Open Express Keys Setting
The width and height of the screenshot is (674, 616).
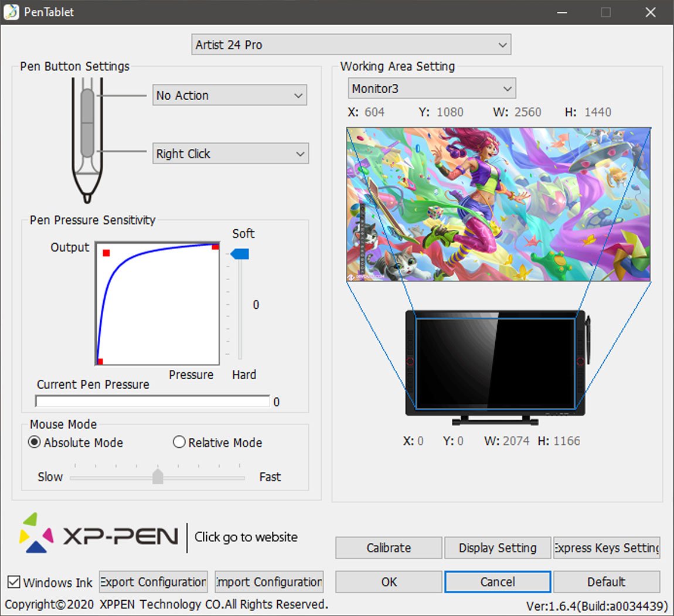607,547
